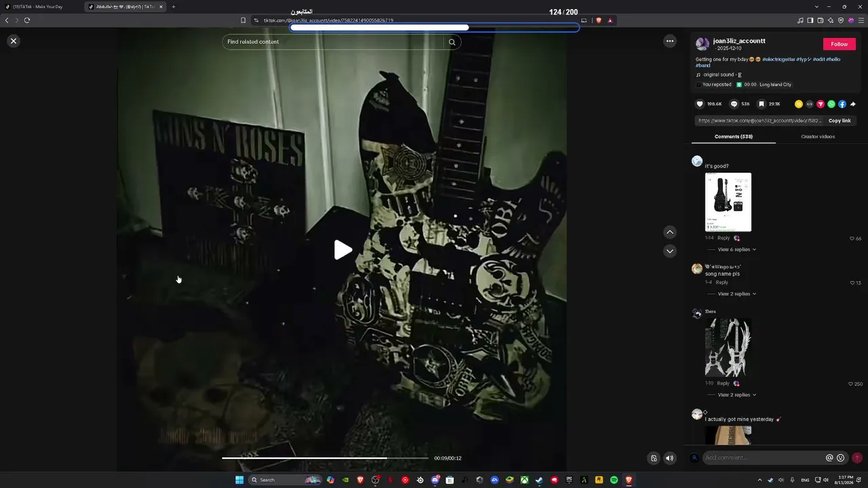Insert a mention with the @ icon

coord(829,458)
